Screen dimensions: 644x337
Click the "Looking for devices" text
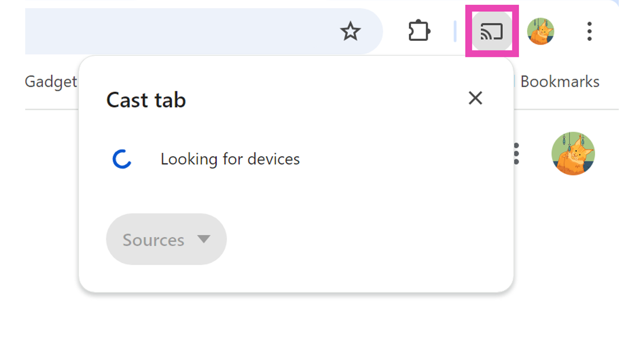tap(230, 159)
